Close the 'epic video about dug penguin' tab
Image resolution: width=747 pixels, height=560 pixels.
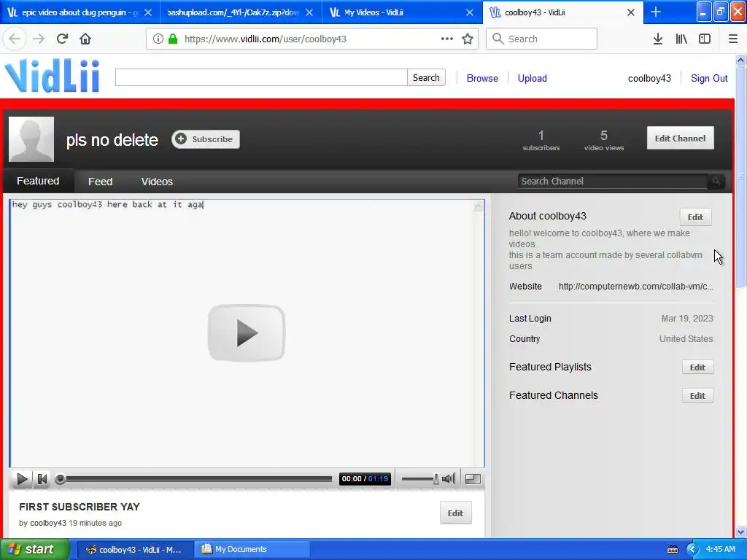click(148, 12)
